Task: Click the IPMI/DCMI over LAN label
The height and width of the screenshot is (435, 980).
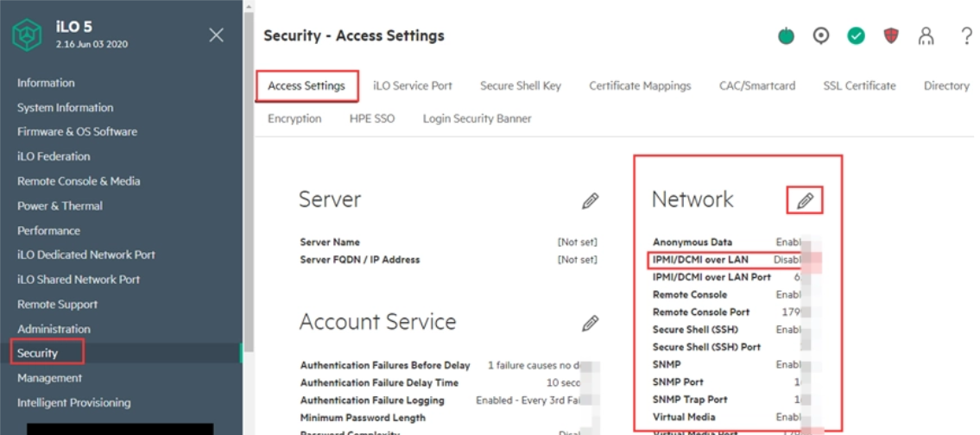Action: pyautogui.click(x=700, y=260)
